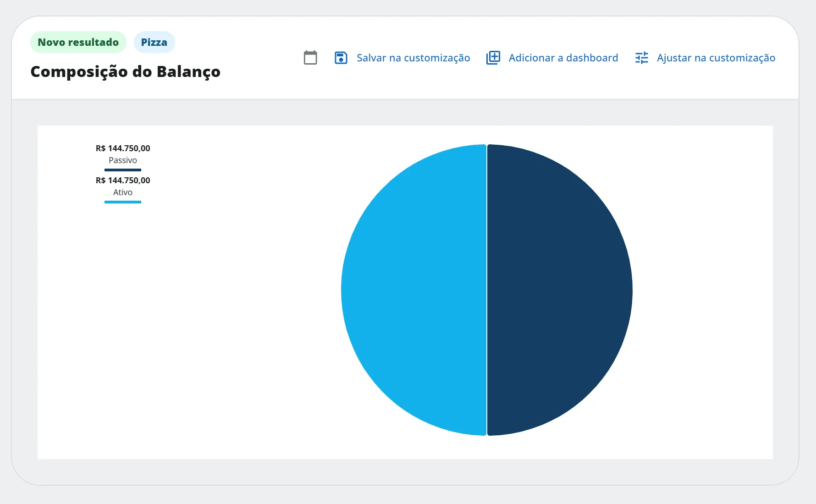Open the calendar date picker icon
Viewport: 816px width, 504px height.
310,58
